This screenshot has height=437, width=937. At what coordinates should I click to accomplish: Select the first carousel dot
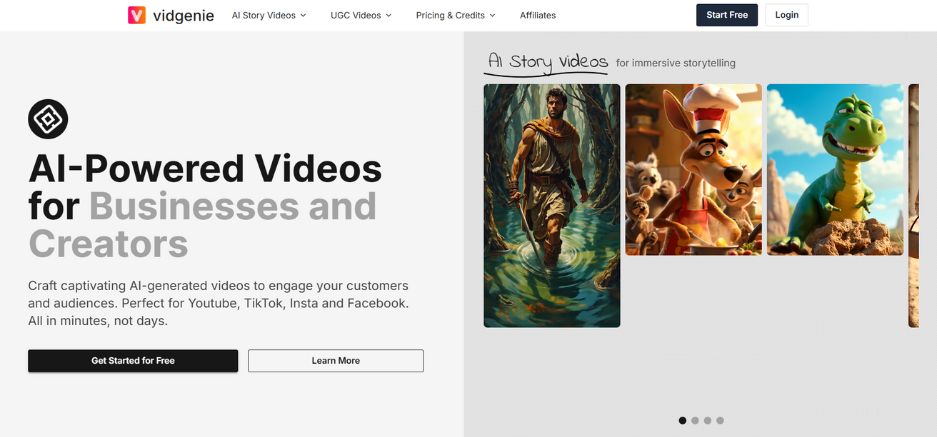pos(682,420)
